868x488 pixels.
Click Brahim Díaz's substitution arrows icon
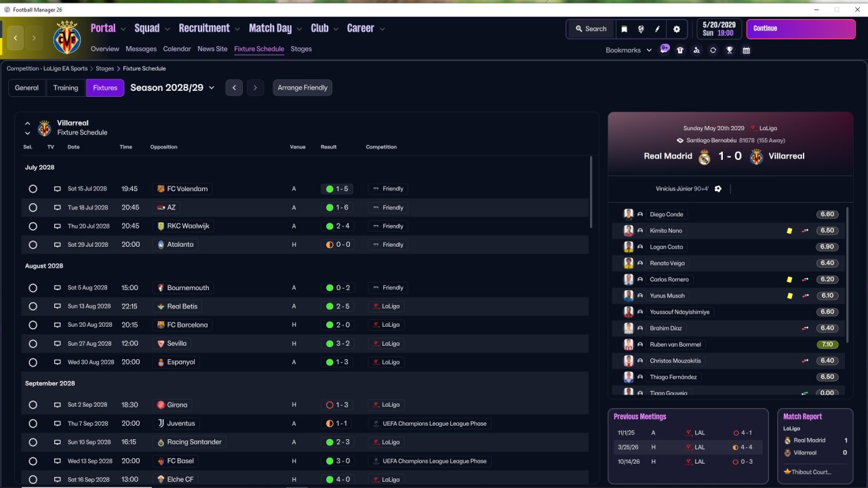point(806,329)
